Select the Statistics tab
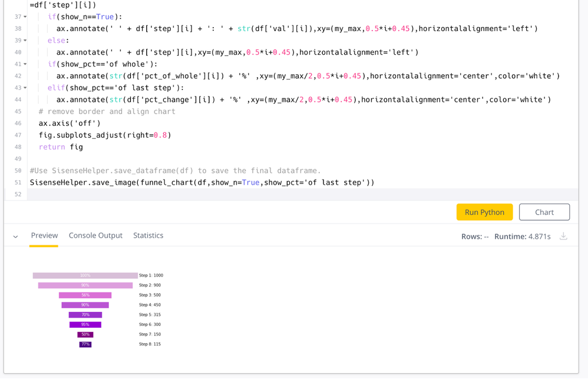 (148, 235)
